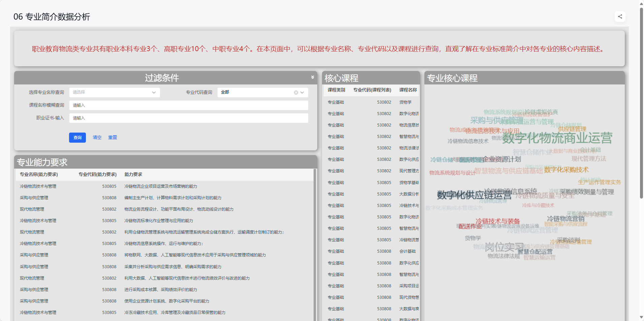This screenshot has width=644, height=321.
Task: Click the 采购项目 course row
Action: click(371, 286)
